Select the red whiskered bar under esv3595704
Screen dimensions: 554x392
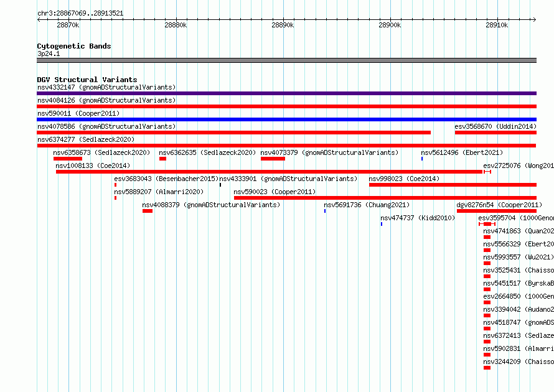pos(487,224)
